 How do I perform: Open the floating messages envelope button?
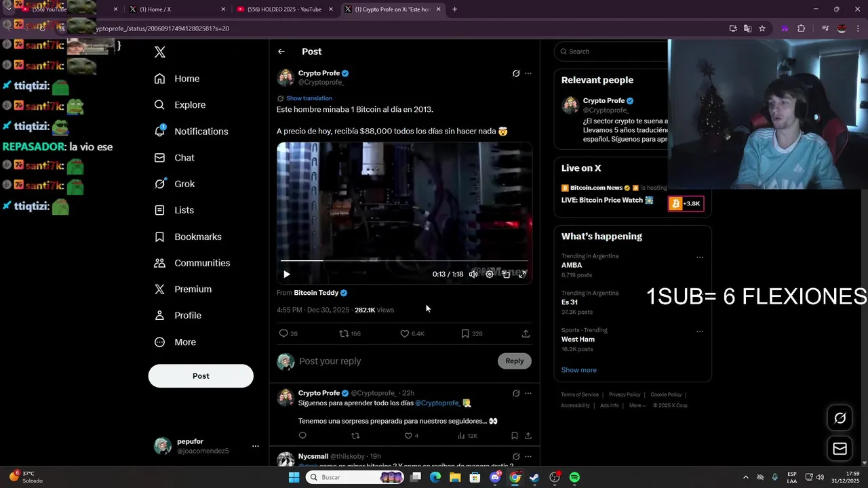[x=840, y=449]
